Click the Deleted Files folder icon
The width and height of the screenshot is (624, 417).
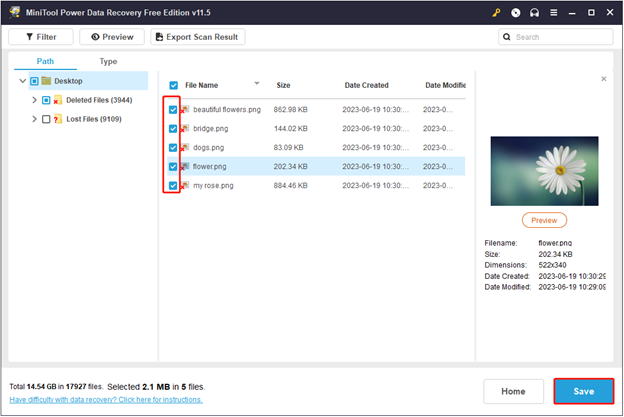58,100
